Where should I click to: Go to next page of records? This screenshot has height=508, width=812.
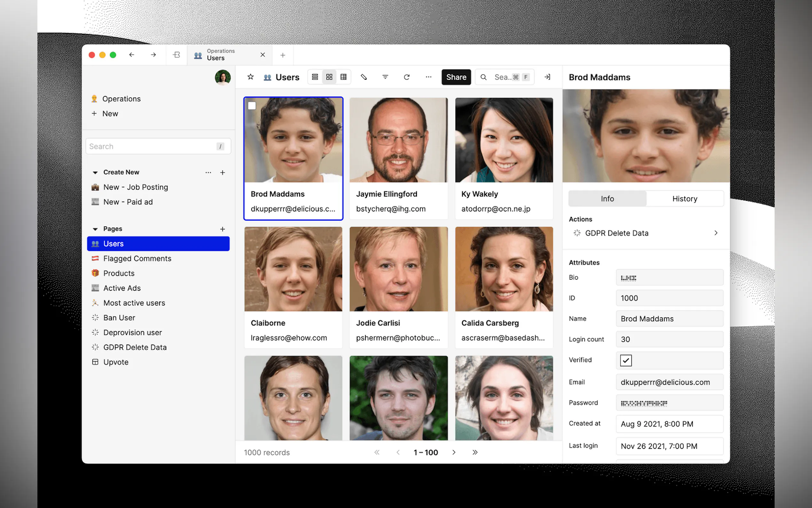tap(454, 452)
